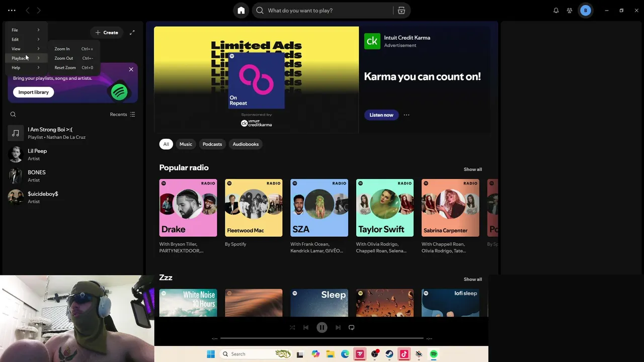This screenshot has height=362, width=644.
Task: Open the lofi sleep playlist card
Action: coord(450,303)
